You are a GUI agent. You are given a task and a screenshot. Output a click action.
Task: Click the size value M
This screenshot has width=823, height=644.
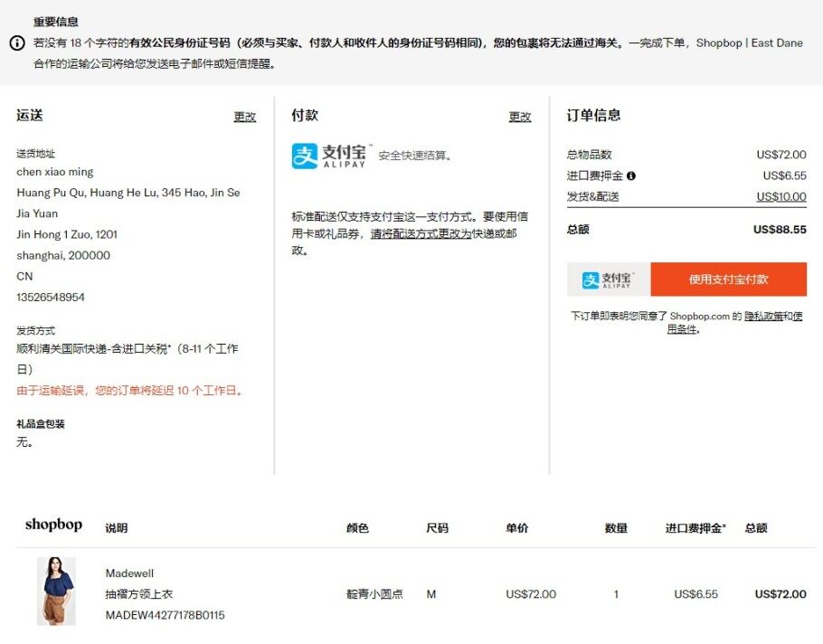[430, 594]
